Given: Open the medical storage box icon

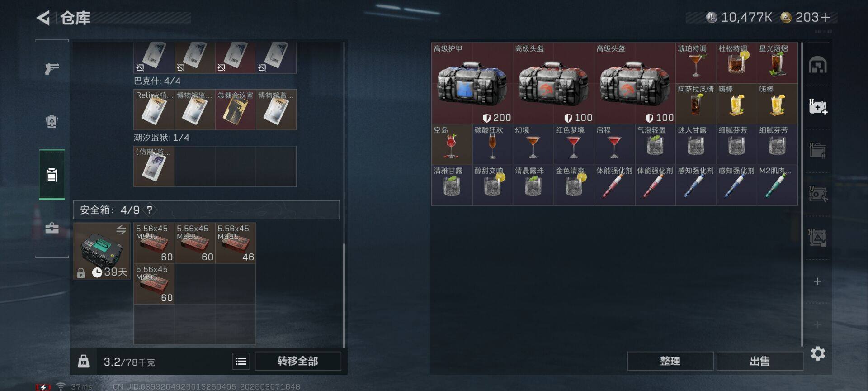Looking at the screenshot, I should coord(818,107).
